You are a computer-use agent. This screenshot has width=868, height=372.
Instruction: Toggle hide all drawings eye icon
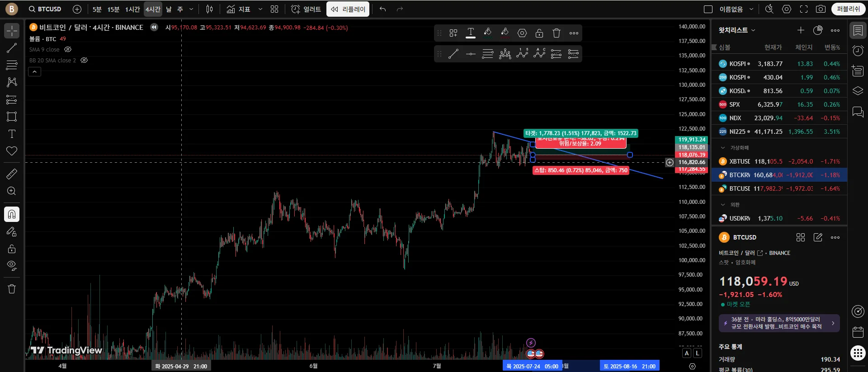[x=12, y=265]
